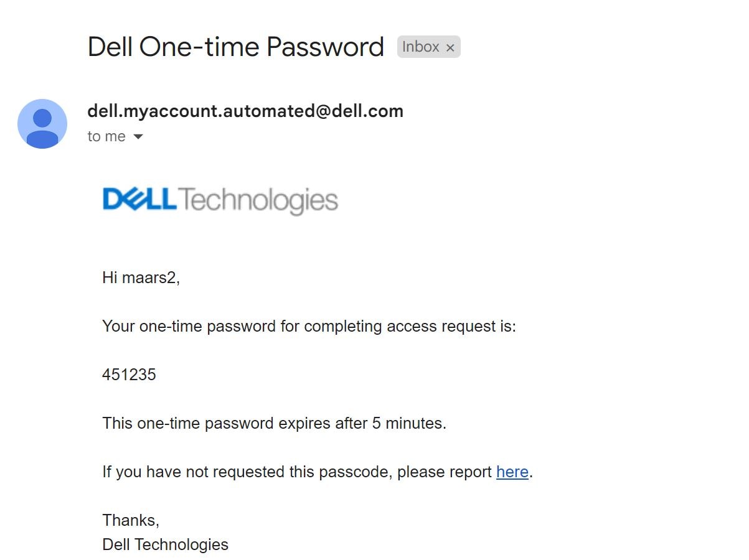
Task: Click the one-time password code 451235
Action: (130, 375)
